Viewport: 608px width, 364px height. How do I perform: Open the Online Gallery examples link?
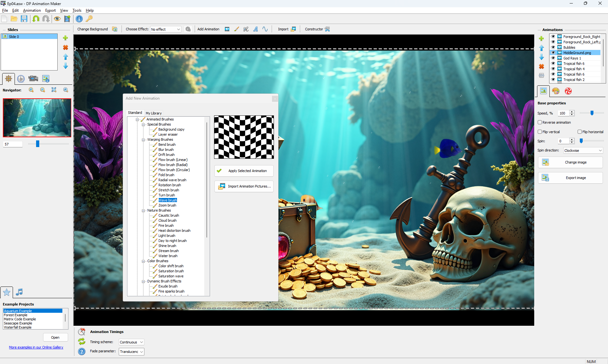coord(36,347)
